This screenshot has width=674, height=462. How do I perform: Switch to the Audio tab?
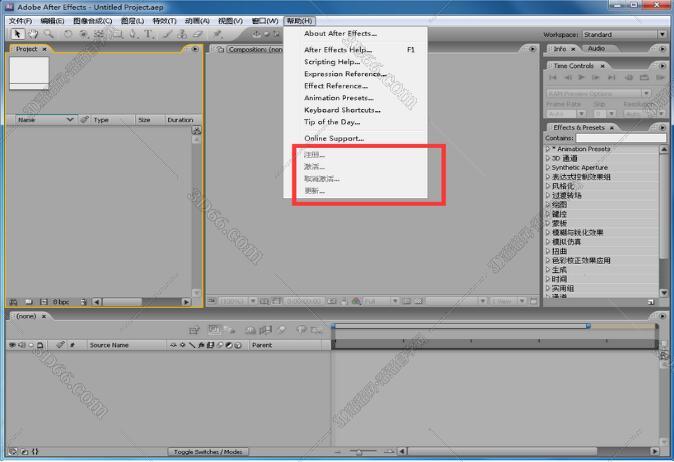tap(596, 49)
